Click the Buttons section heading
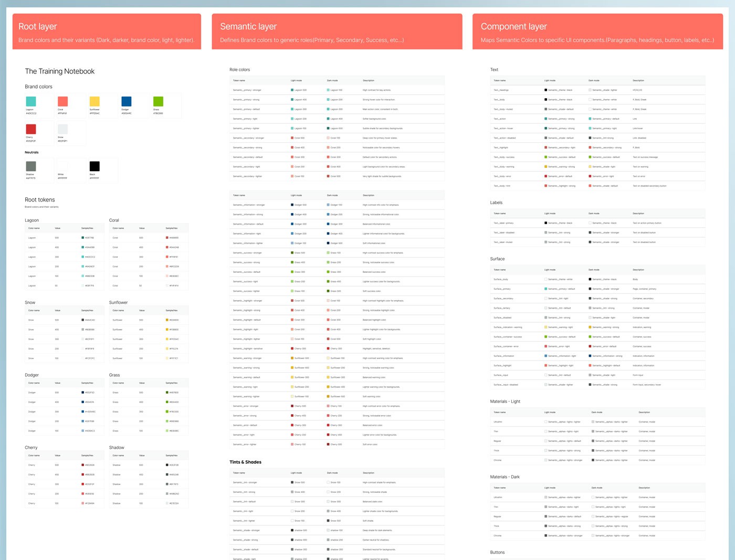This screenshot has height=560, width=735. (498, 552)
